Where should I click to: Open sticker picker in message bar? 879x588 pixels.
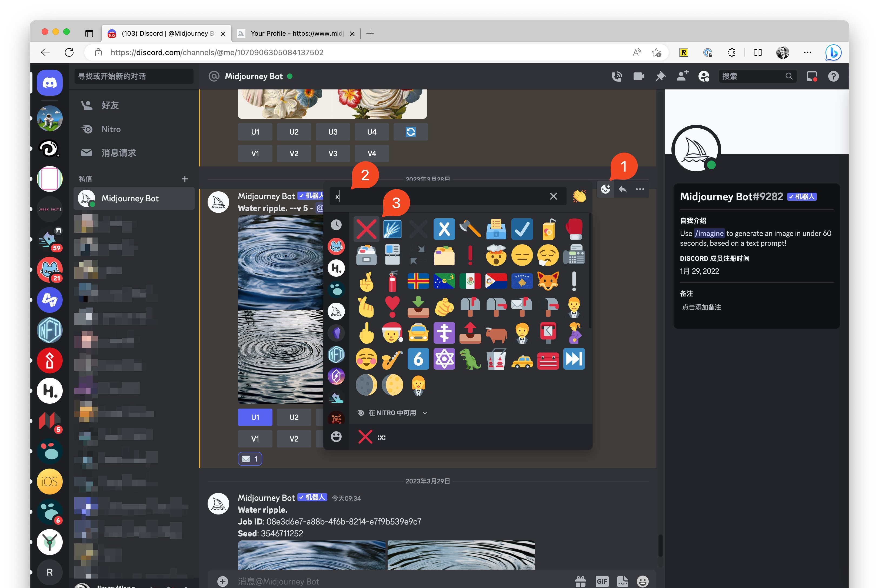point(622,581)
